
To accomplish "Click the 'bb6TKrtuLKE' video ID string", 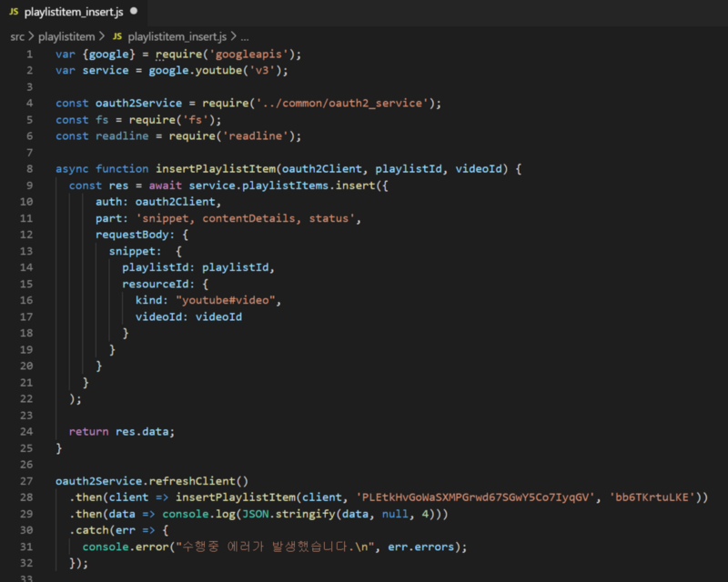I will click(x=652, y=497).
